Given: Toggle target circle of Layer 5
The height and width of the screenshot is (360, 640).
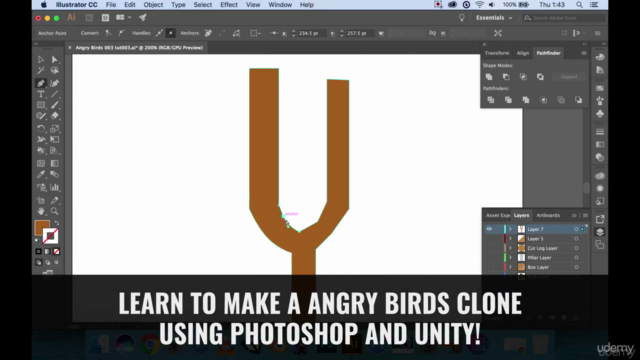Looking at the screenshot, I should tap(576, 239).
